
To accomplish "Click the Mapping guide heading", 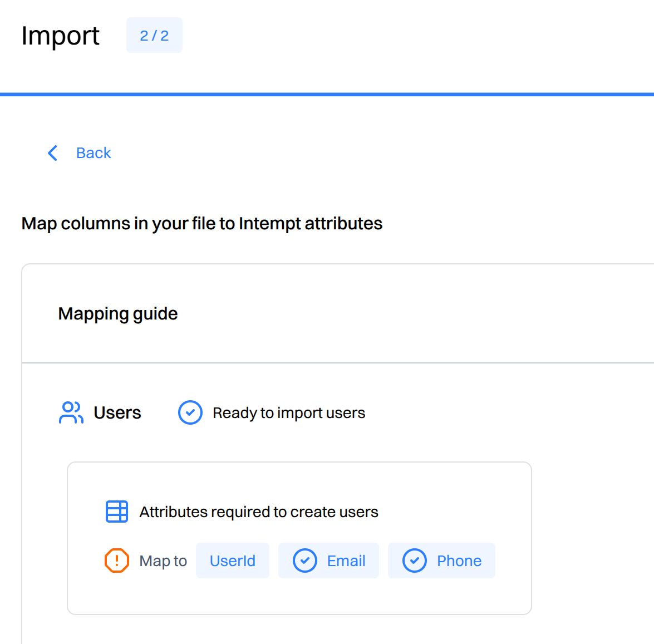I will (118, 314).
